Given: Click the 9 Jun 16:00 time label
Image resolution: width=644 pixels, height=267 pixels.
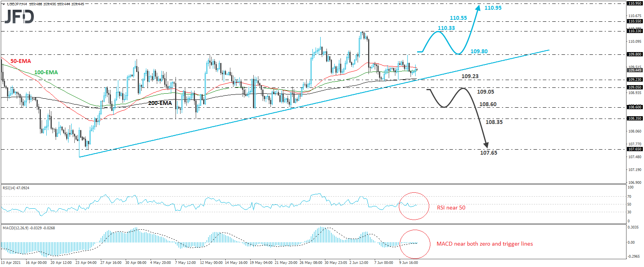Looking at the screenshot, I should click(x=409, y=263).
